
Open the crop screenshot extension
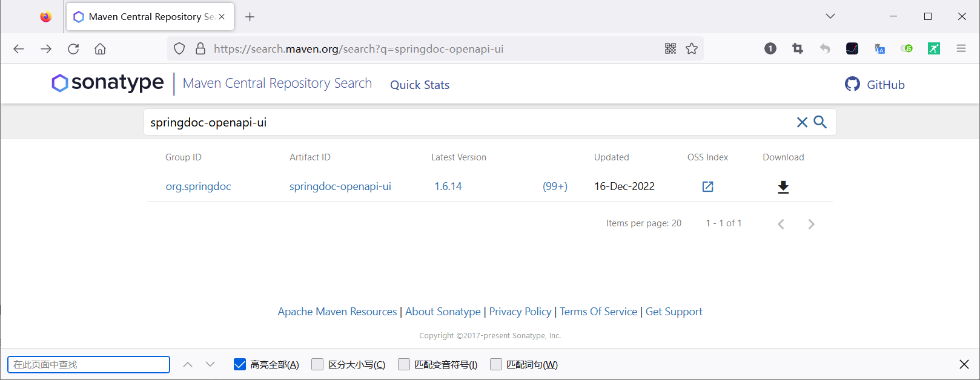798,49
